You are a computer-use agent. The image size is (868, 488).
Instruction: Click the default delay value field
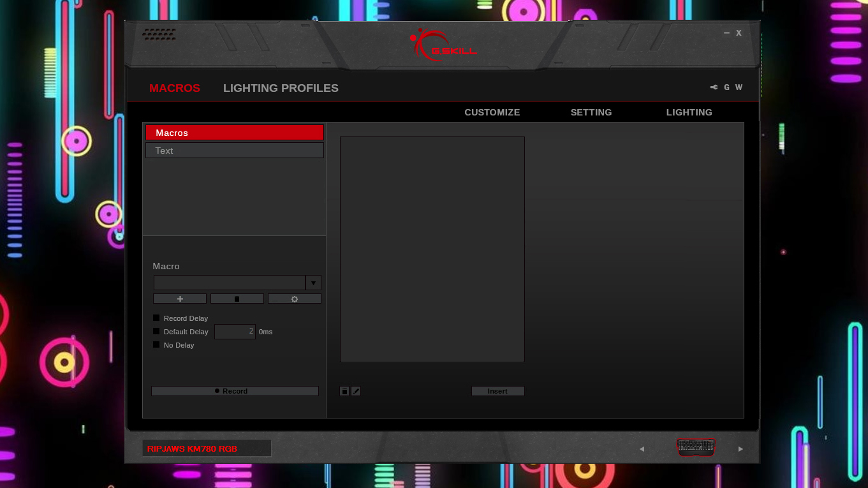[x=235, y=332]
